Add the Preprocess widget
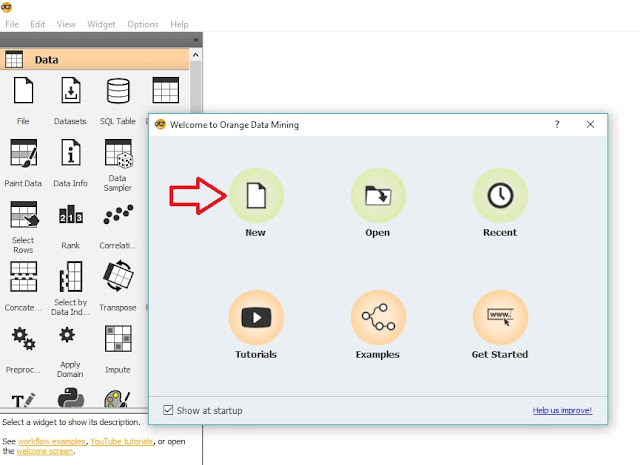 coord(23,349)
